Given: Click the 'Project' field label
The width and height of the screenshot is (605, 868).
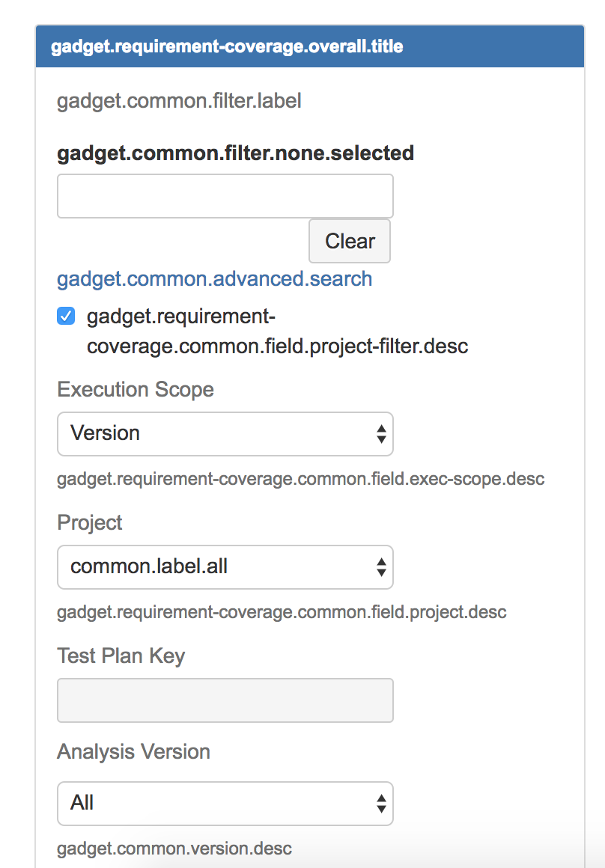Looking at the screenshot, I should pos(90,523).
